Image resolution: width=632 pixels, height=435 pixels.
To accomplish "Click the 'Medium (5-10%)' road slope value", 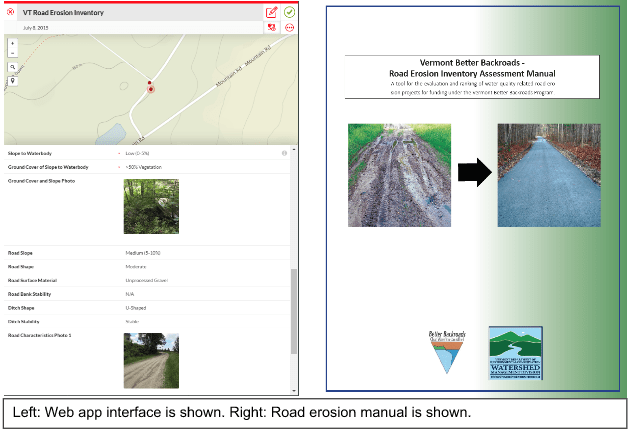I will (143, 253).
